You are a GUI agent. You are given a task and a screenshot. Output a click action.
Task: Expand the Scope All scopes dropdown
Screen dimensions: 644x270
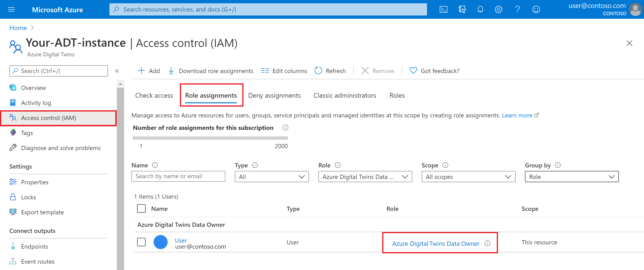coord(468,176)
